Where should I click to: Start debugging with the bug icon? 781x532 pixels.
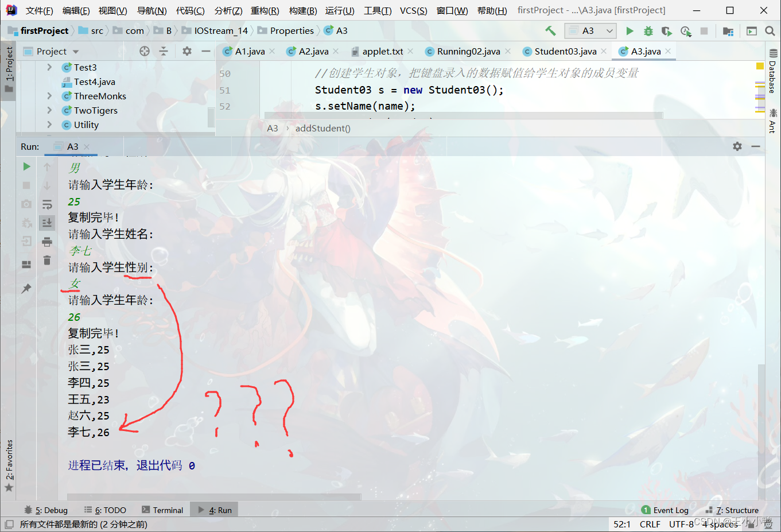coord(648,31)
